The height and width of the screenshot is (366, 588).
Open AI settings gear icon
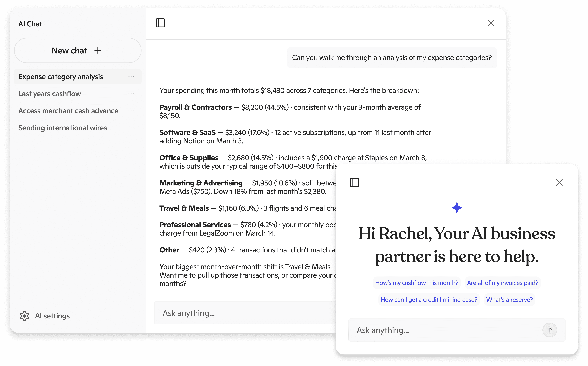[24, 316]
